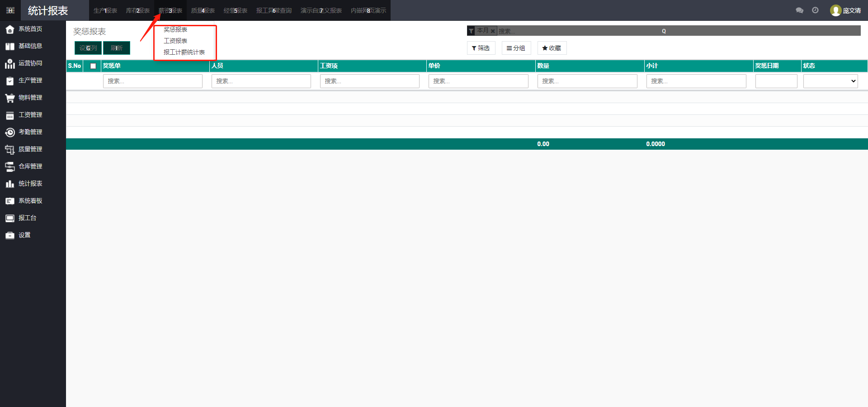Click the clock activity icon in header

coord(815,10)
